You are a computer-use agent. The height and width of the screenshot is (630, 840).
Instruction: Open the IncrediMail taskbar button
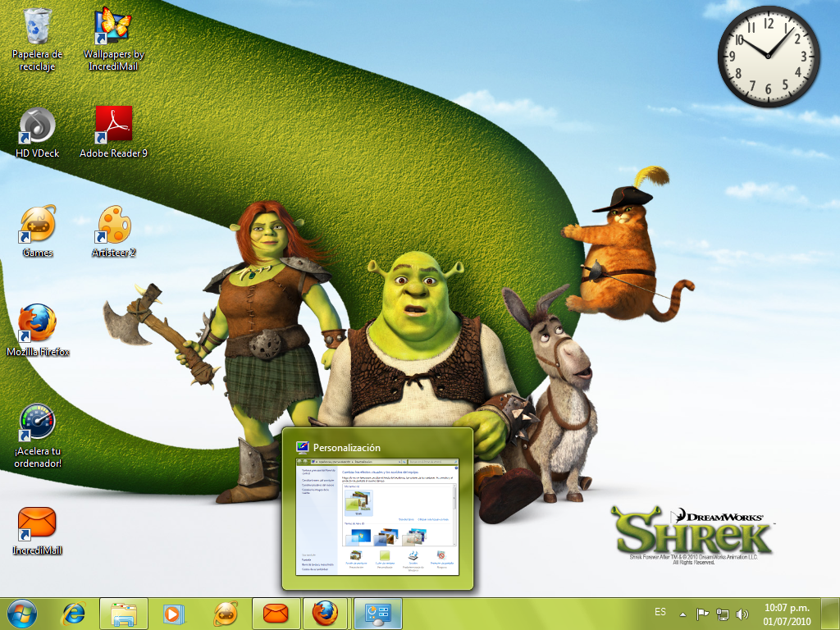pyautogui.click(x=276, y=614)
